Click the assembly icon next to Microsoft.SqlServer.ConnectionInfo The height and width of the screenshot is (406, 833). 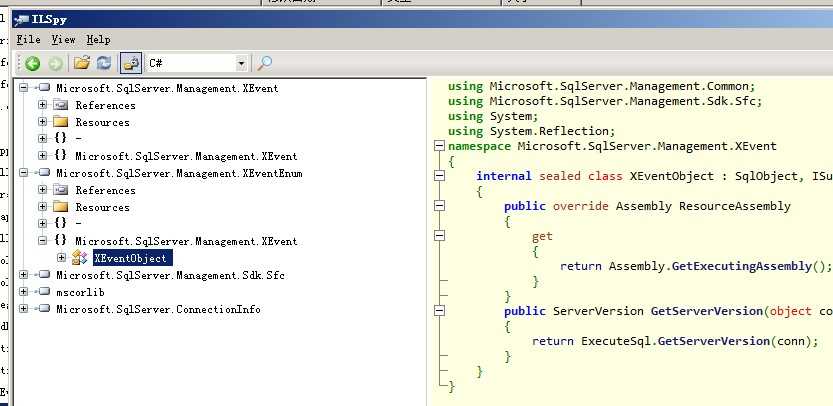(x=43, y=309)
